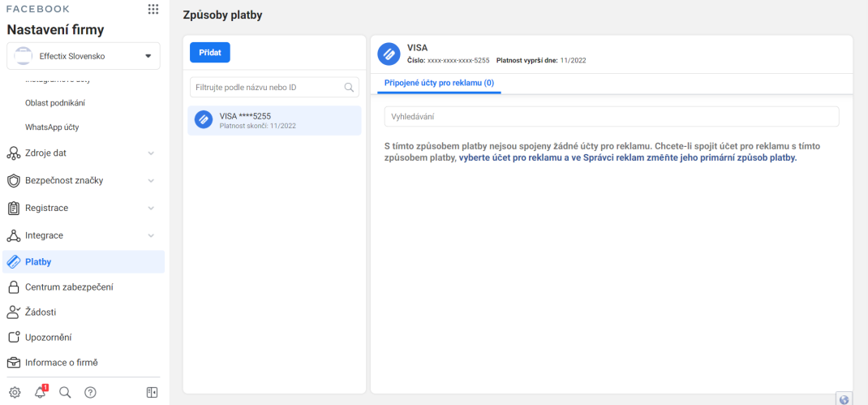The height and width of the screenshot is (405, 868).
Task: Click the Registrace clipboard icon
Action: tap(13, 209)
